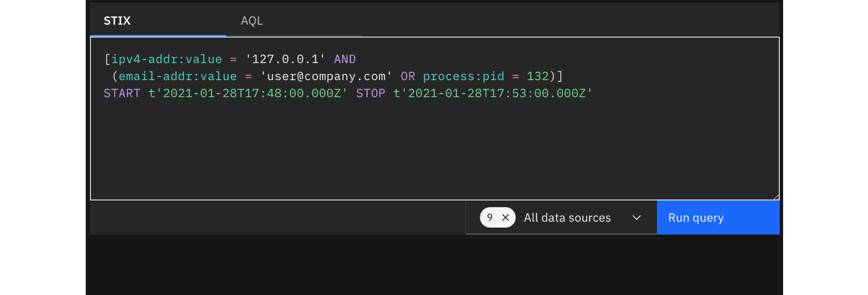Run the query

tap(718, 217)
